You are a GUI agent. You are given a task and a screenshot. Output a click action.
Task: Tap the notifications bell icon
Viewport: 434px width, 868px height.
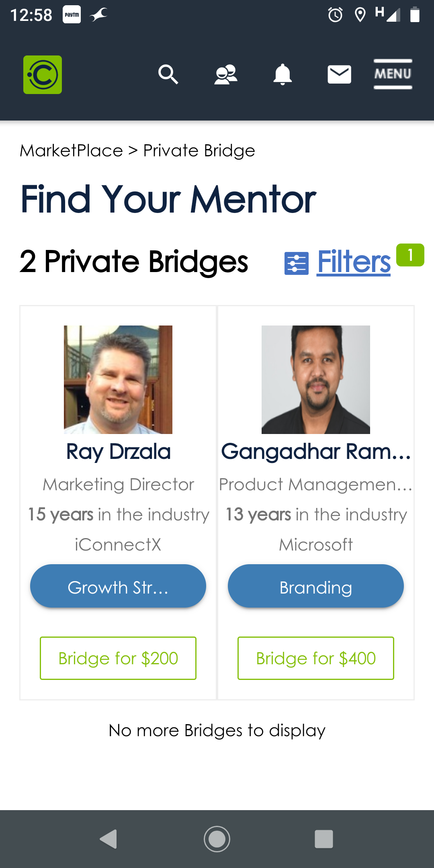click(x=283, y=74)
